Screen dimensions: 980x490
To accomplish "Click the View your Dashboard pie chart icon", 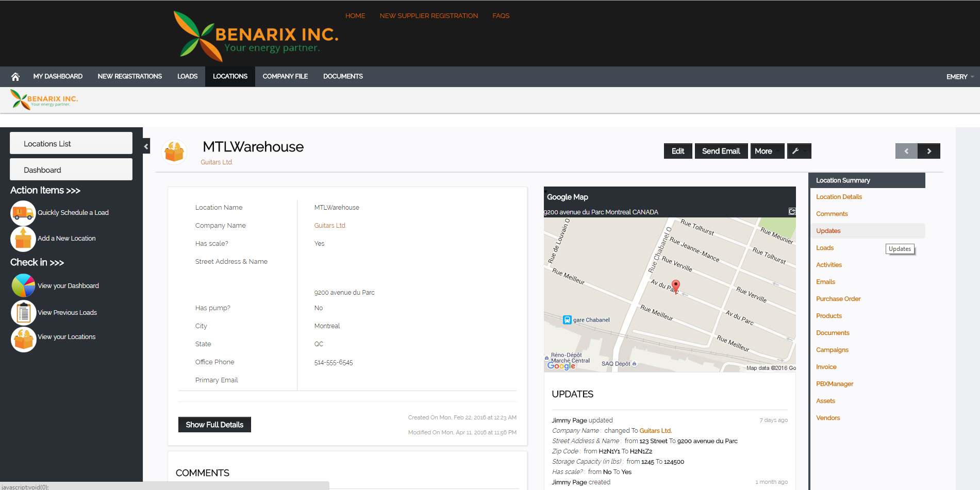I will tap(23, 285).
